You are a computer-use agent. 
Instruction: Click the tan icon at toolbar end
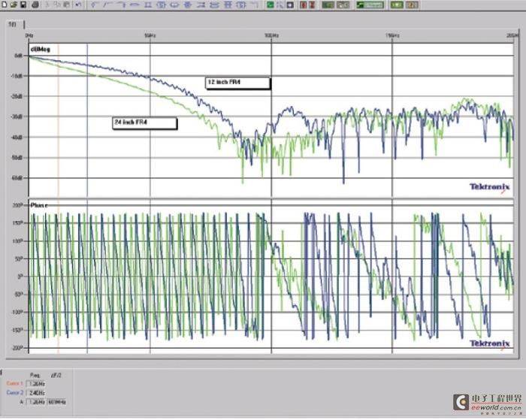pos(413,5)
